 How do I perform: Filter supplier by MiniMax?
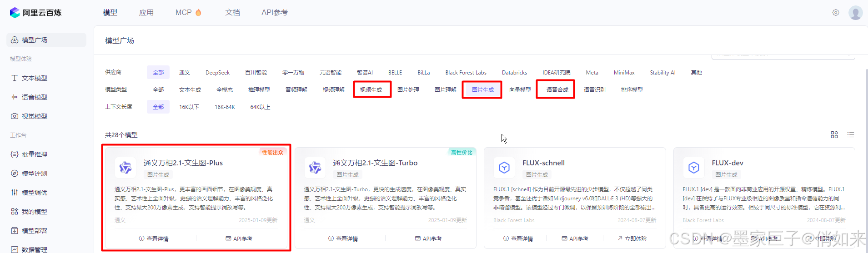(624, 73)
